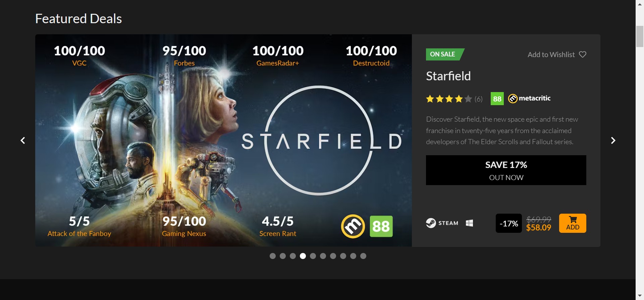
Task: Select the first carousel dot
Action: (273, 256)
